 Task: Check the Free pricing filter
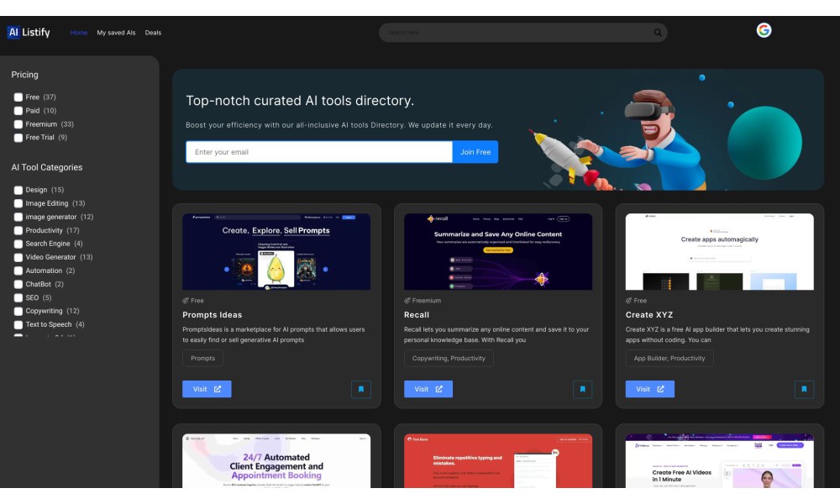point(18,97)
